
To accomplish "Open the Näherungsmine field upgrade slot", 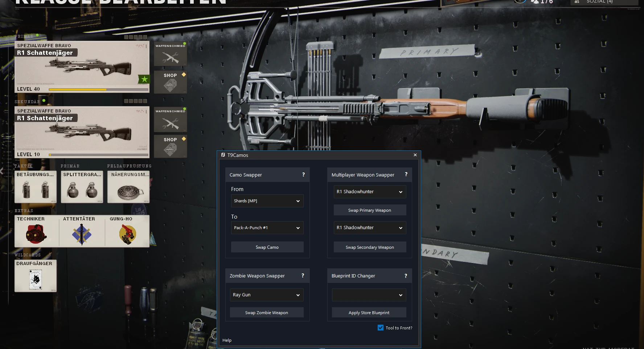I will [x=128, y=187].
